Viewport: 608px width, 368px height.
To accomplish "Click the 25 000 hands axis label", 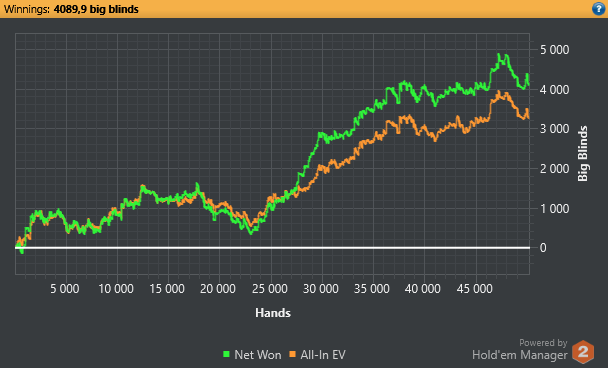I will pos(270,289).
